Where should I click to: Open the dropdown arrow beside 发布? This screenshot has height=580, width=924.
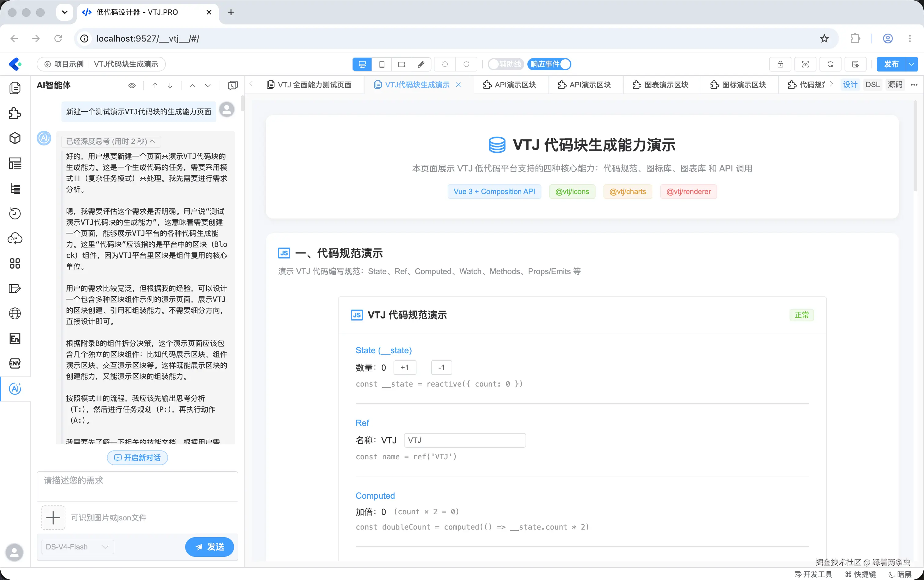click(x=912, y=64)
